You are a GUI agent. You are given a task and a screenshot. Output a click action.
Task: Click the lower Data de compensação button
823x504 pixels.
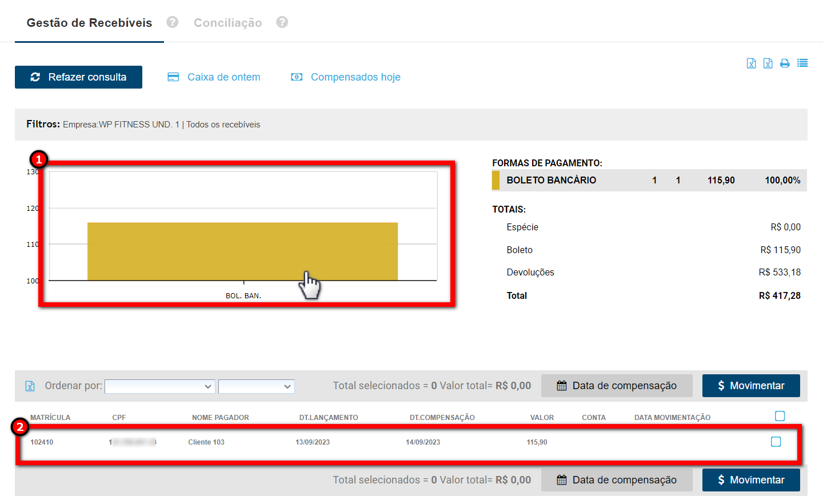[x=616, y=480]
